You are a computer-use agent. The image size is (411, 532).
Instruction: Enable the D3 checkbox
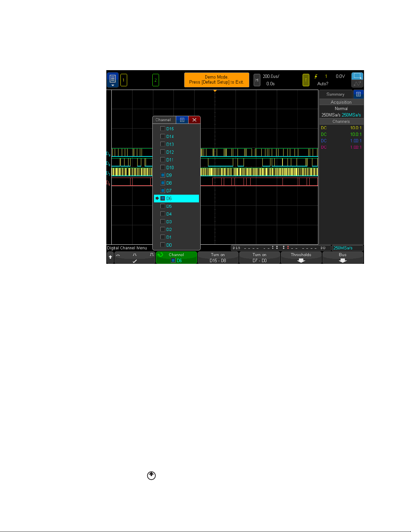163,222
